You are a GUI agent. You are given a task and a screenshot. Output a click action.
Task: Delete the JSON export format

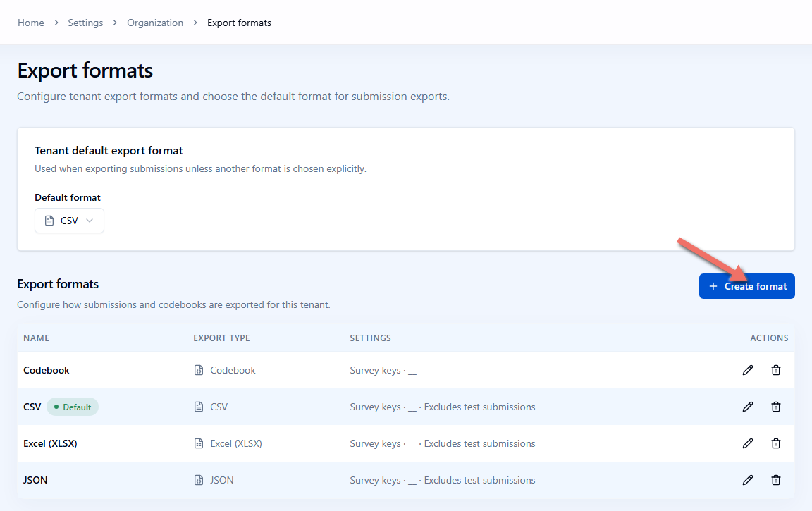coord(776,481)
